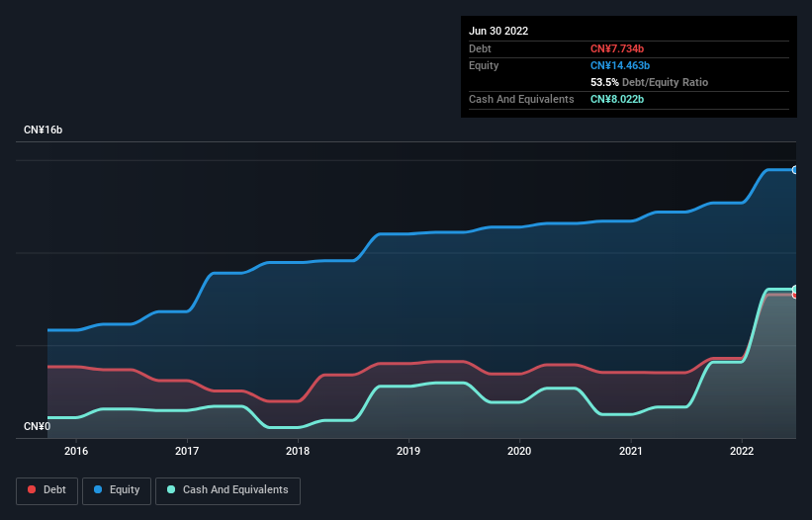Click the 2022 x-axis label
The image size is (812, 520).
(x=742, y=451)
